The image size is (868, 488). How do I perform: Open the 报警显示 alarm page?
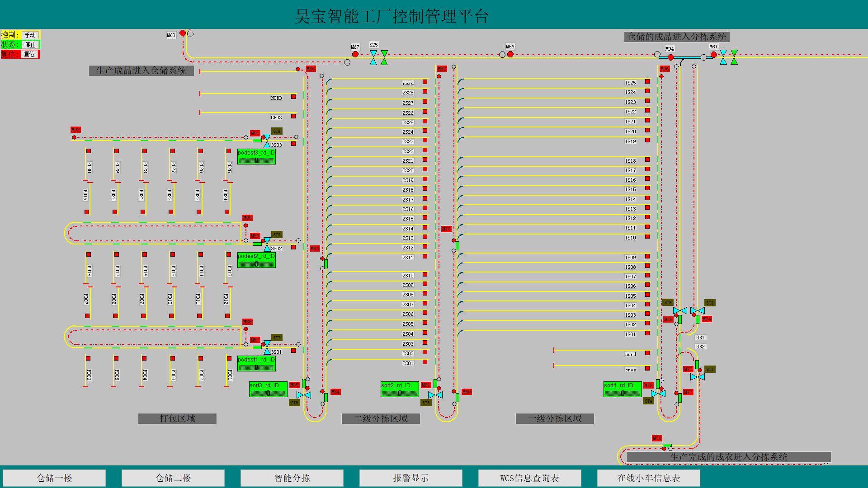coord(411,478)
